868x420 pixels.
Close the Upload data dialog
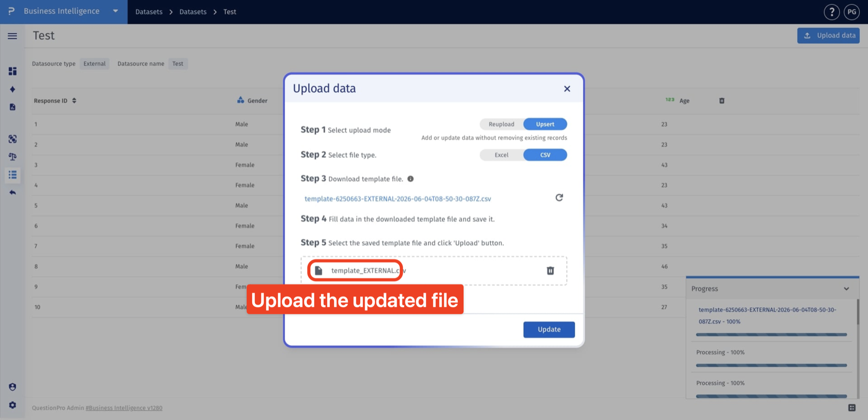tap(567, 88)
